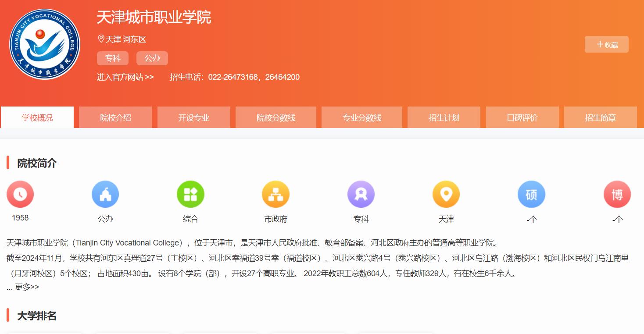Open the 进入官方网站 official site link
The height and width of the screenshot is (334, 644).
(125, 77)
